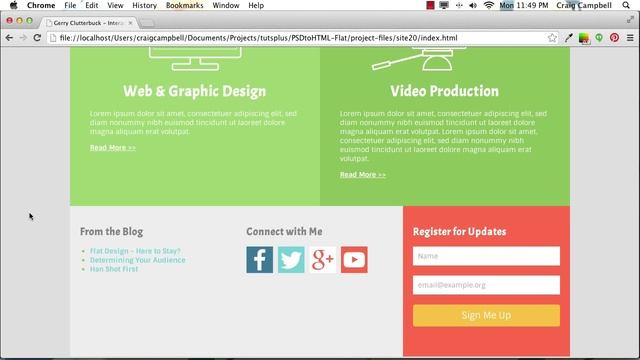The width and height of the screenshot is (640, 360).
Task: Open the History menu
Action: pos(144,5)
